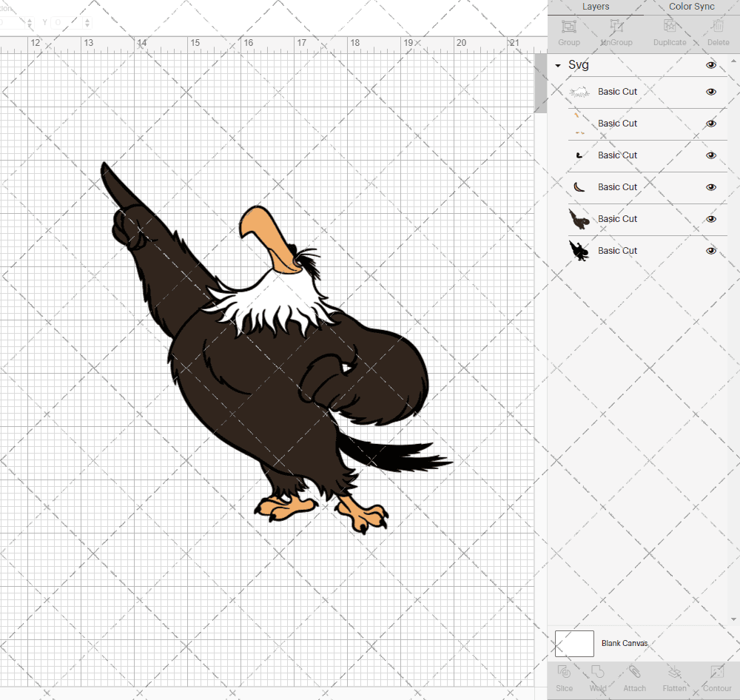Click the Y position stepper arrows

click(x=87, y=23)
